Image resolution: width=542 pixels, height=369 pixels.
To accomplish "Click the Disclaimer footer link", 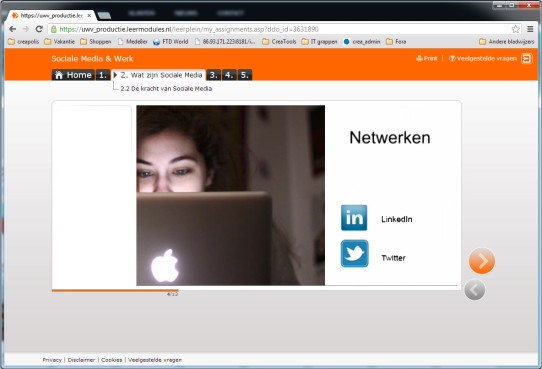I will [x=81, y=360].
